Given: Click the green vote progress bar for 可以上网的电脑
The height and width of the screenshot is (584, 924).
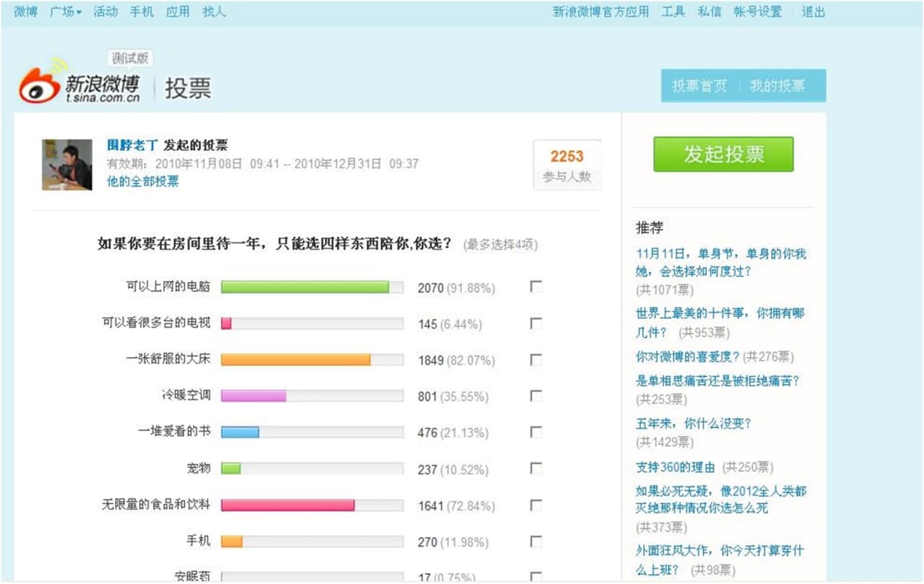Looking at the screenshot, I should click(x=306, y=287).
